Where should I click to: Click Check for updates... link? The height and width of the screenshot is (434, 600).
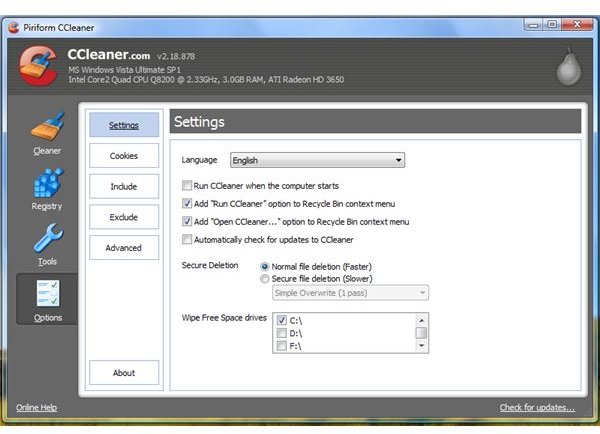pos(537,408)
